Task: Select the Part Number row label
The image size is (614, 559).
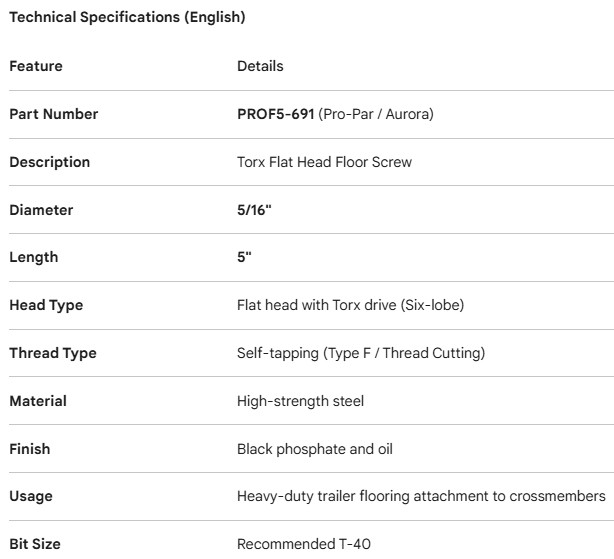Action: pyautogui.click(x=54, y=114)
